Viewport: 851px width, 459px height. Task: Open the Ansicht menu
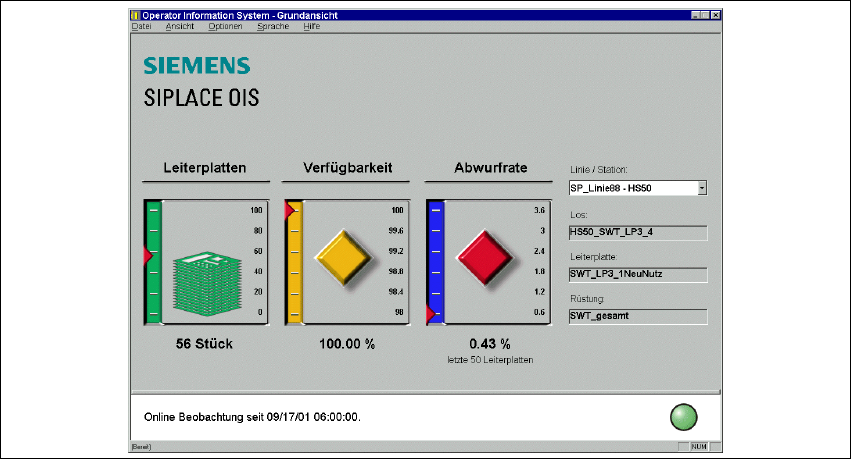click(x=180, y=26)
